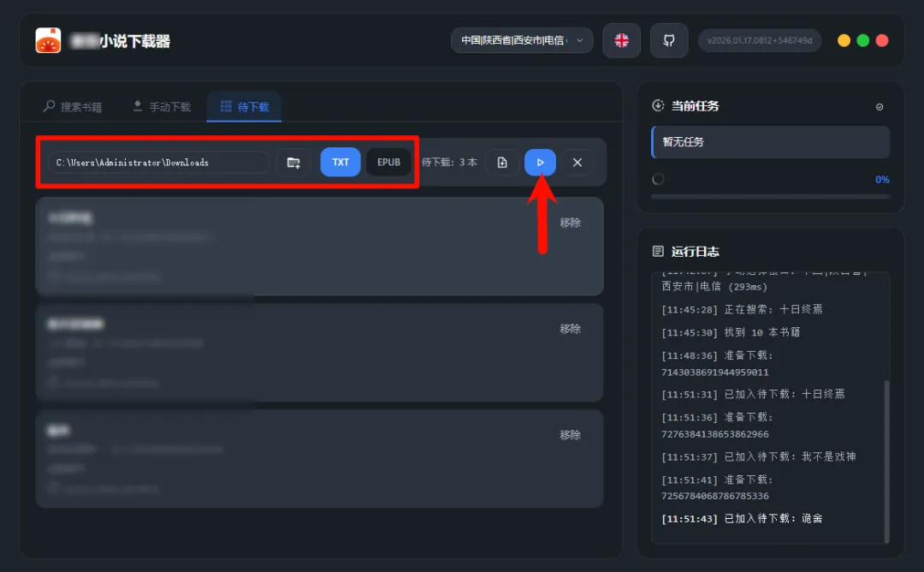
Task: Click the yellow minimize dot
Action: [x=844, y=40]
